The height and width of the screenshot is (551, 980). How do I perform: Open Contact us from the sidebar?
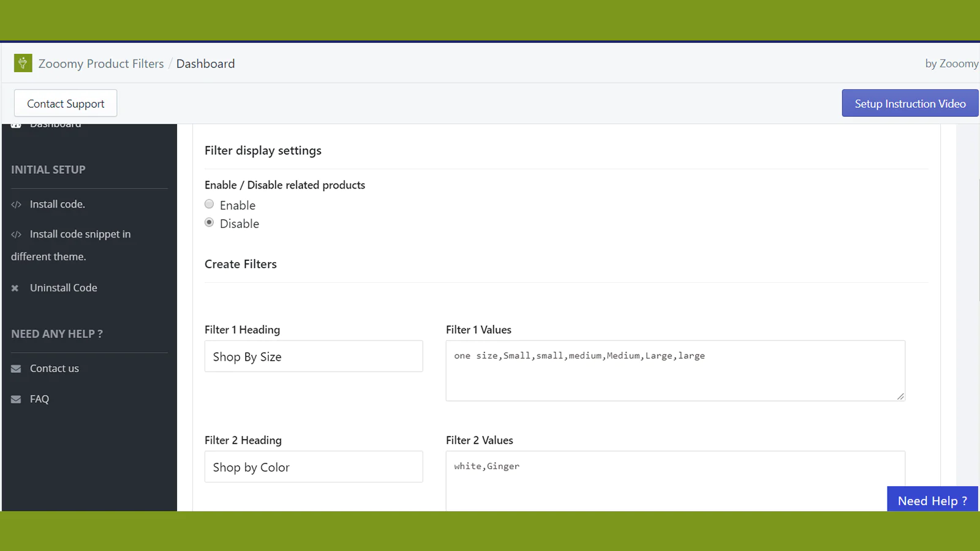click(x=54, y=369)
